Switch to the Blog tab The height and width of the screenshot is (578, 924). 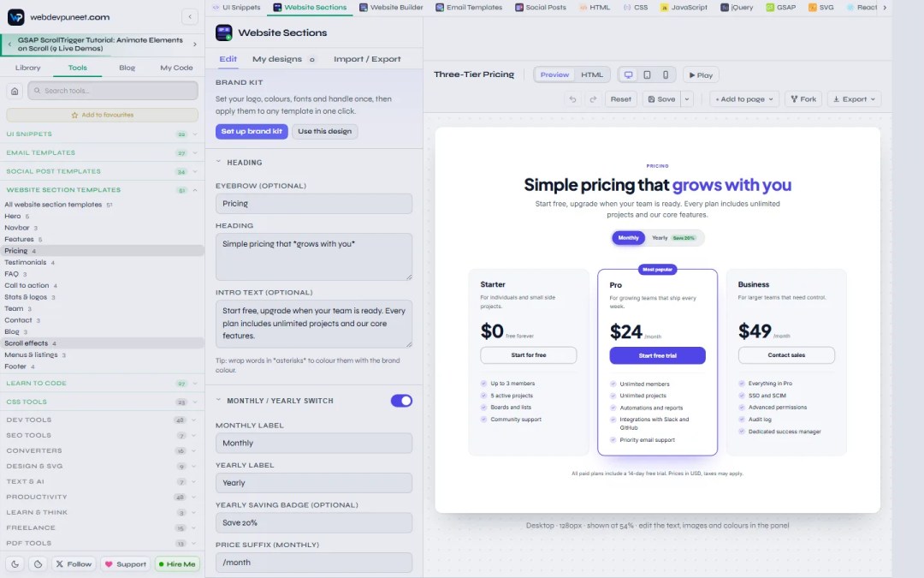127,68
